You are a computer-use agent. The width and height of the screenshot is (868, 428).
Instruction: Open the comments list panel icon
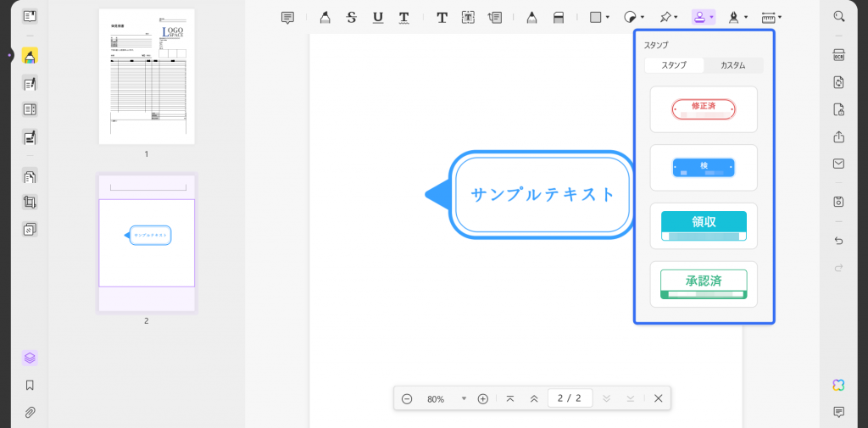coord(838,412)
